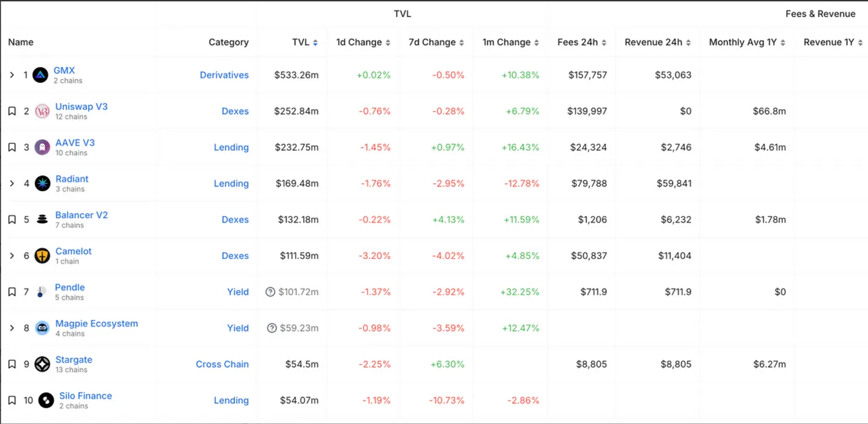Sort by Fees 24h column
Image resolution: width=868 pixels, height=424 pixels.
(582, 42)
